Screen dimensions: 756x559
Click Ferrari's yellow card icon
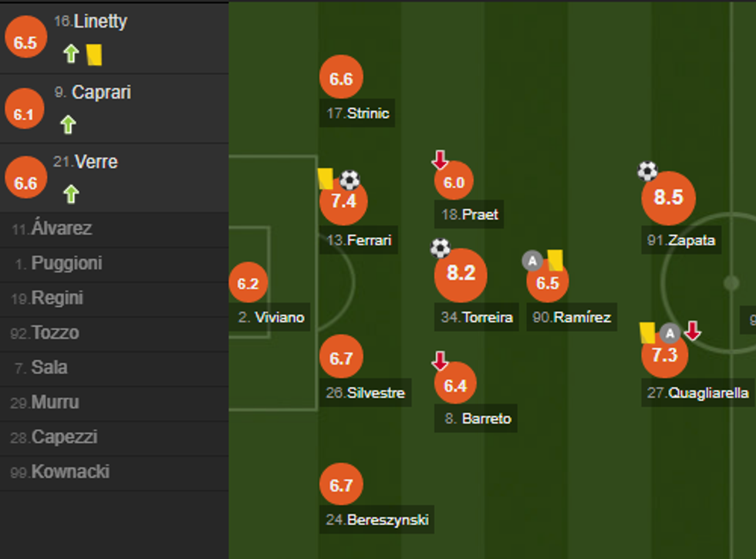coord(324,179)
